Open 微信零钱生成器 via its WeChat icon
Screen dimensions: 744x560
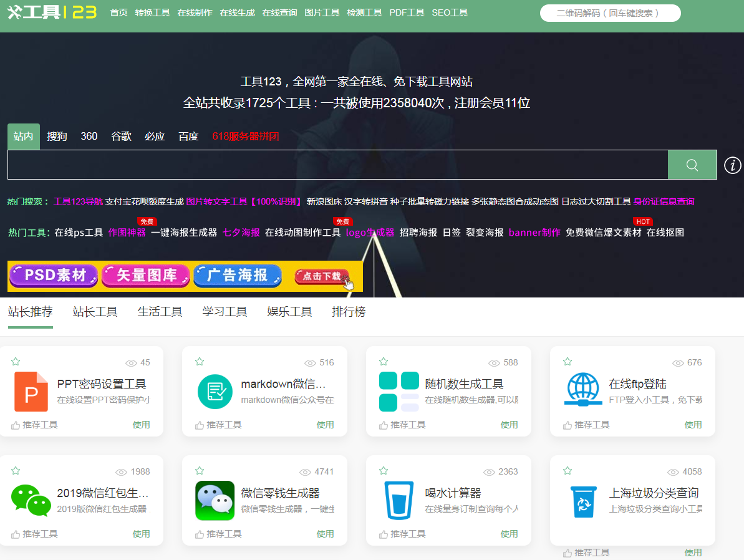[215, 500]
